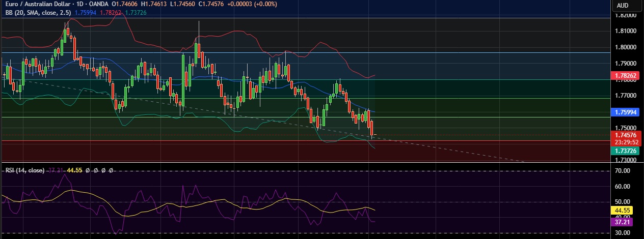This screenshot has height=239, width=644.
Task: Click the 1.80000 price scale label
Action: coord(626,47)
